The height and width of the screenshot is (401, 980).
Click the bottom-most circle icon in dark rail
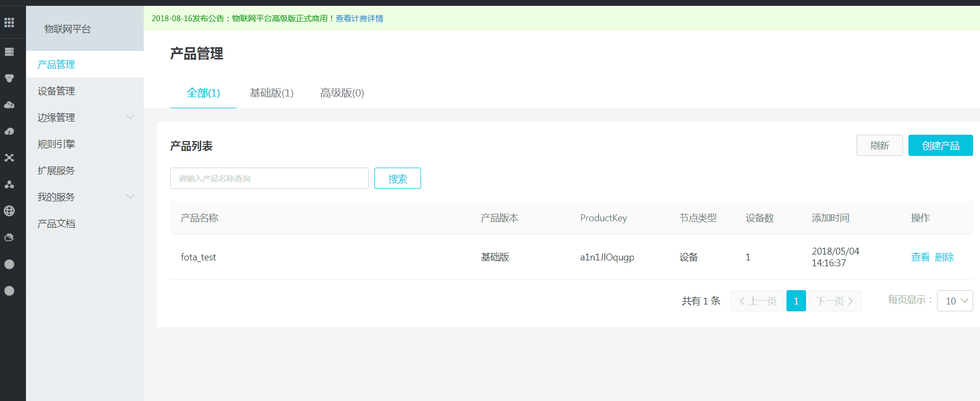9,291
